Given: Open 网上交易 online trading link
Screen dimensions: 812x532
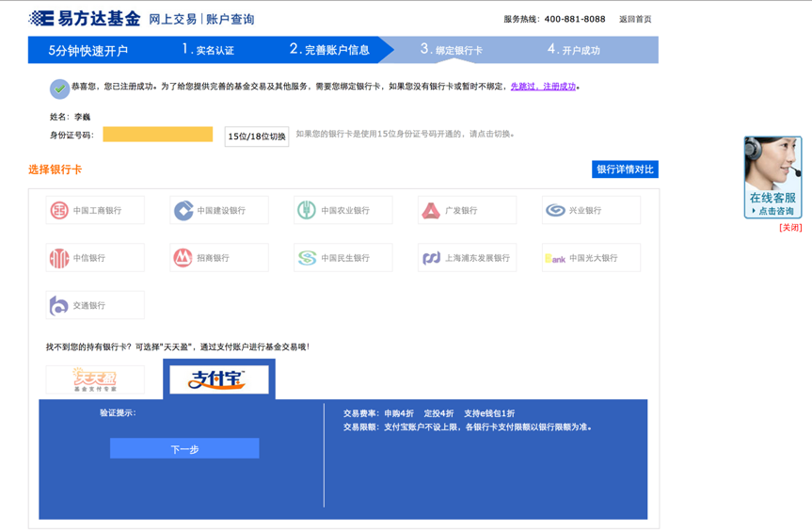Looking at the screenshot, I should coord(172,19).
